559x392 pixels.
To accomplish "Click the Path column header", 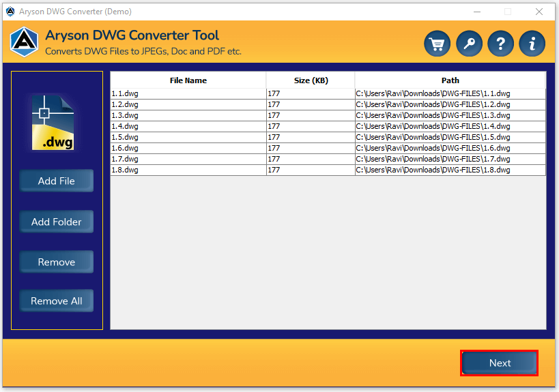I will [x=450, y=80].
